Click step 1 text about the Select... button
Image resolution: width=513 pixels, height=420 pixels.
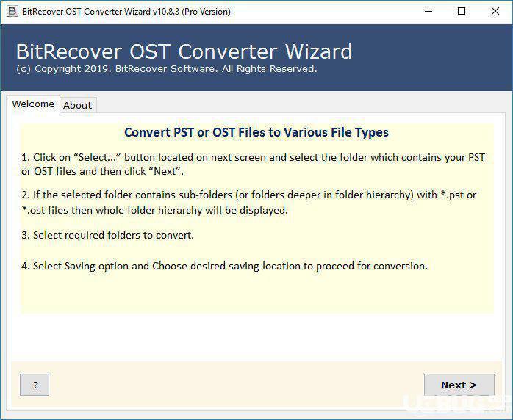(x=253, y=164)
